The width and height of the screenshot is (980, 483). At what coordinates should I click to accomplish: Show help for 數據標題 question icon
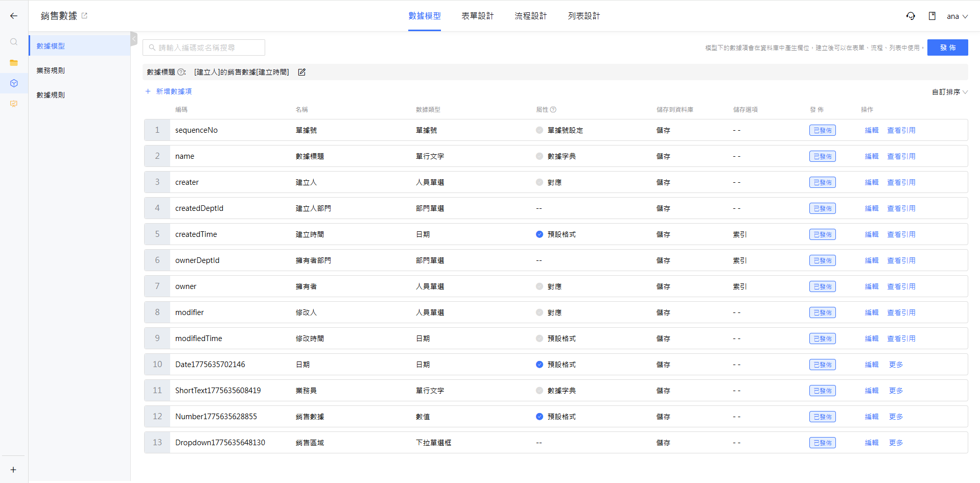181,72
